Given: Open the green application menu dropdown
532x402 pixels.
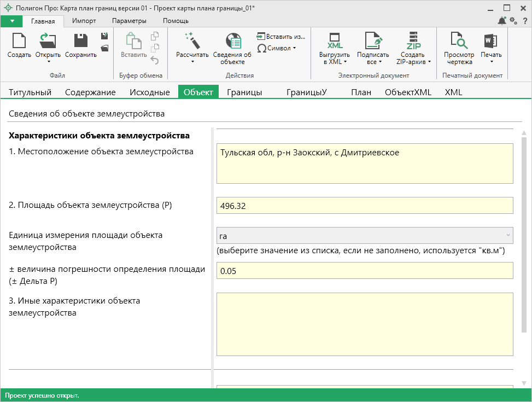Looking at the screenshot, I should coord(12,21).
